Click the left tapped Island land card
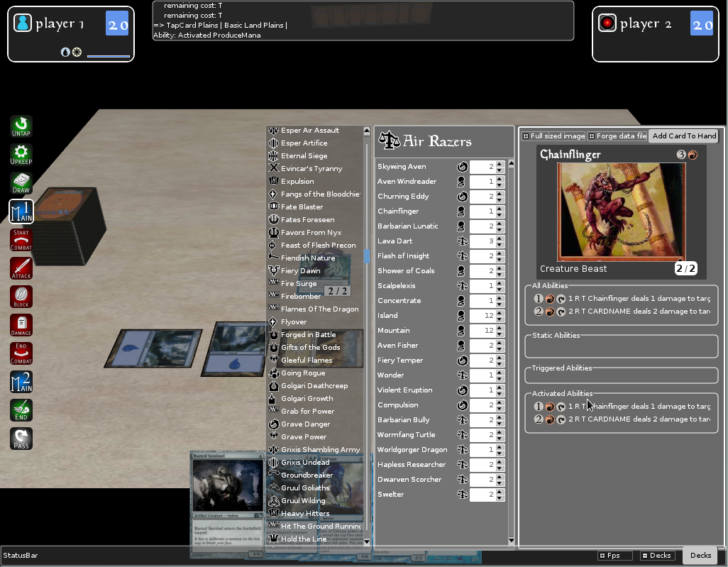This screenshot has height=567, width=728. pos(153,348)
